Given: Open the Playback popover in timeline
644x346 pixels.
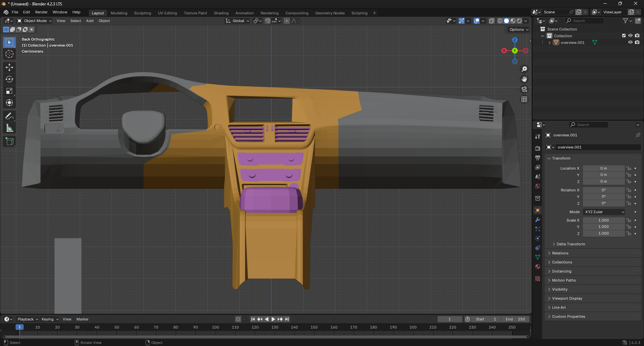Looking at the screenshot, I should coord(28,319).
